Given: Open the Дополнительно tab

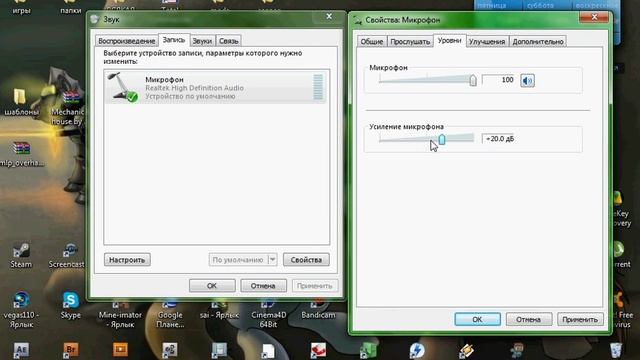Looking at the screenshot, I should 538,42.
